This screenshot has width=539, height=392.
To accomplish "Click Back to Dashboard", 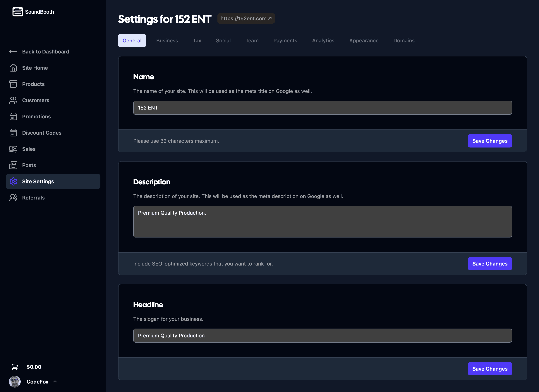I will pyautogui.click(x=46, y=51).
